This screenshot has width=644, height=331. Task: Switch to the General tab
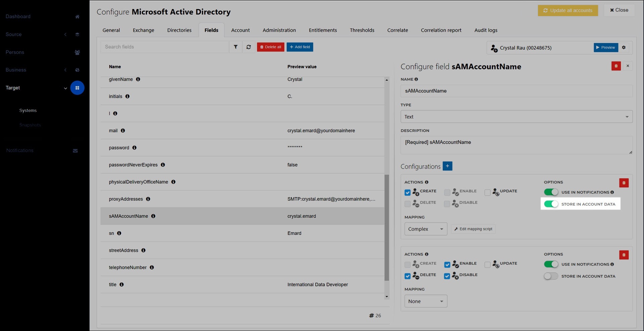(111, 30)
